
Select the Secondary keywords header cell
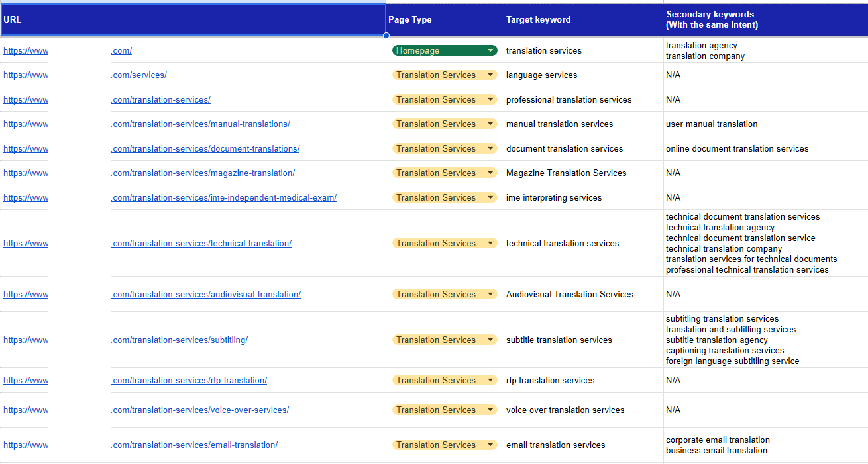[766, 20]
